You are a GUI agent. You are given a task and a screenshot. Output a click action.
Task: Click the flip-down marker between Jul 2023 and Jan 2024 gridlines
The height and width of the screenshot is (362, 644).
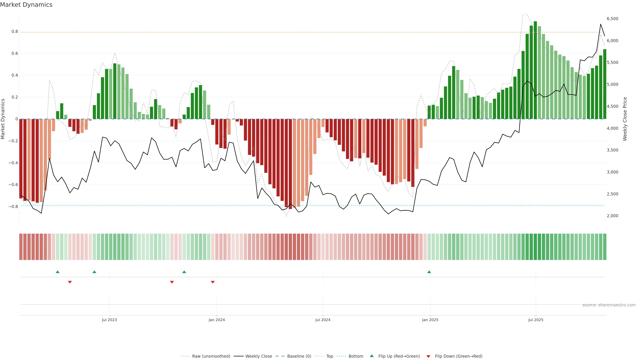[x=172, y=282]
